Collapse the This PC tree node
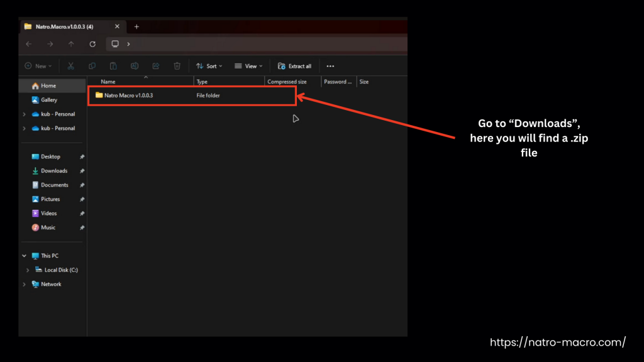 (x=25, y=256)
